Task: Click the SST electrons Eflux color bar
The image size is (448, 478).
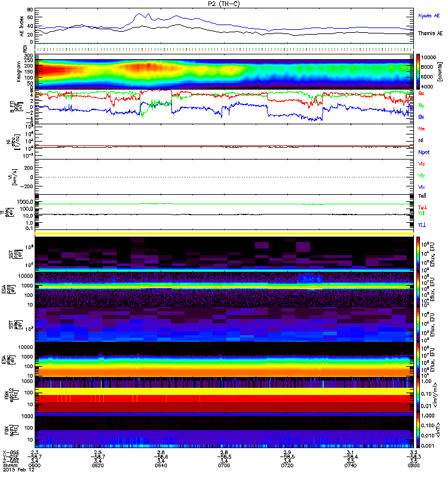Action: [x=418, y=324]
